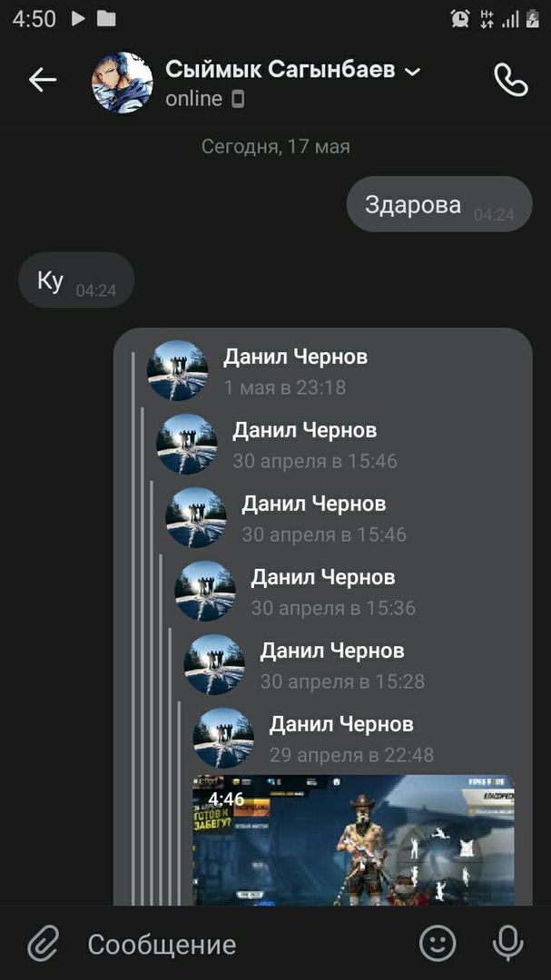Tap the back arrow icon
551x980 pixels.
[x=43, y=79]
